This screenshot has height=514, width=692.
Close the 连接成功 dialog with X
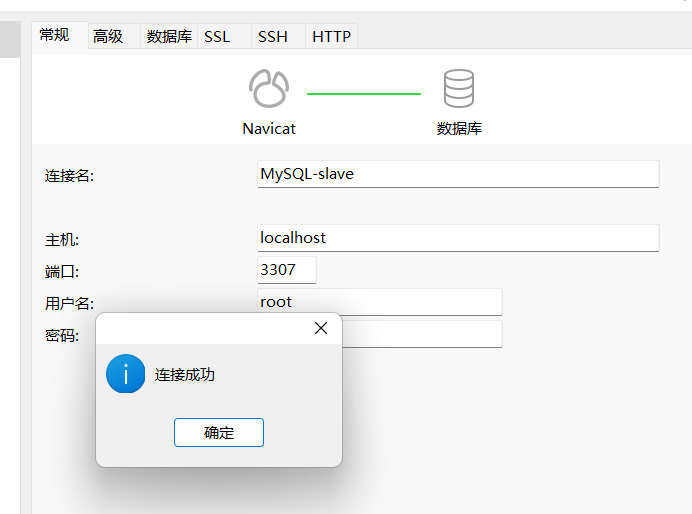321,328
